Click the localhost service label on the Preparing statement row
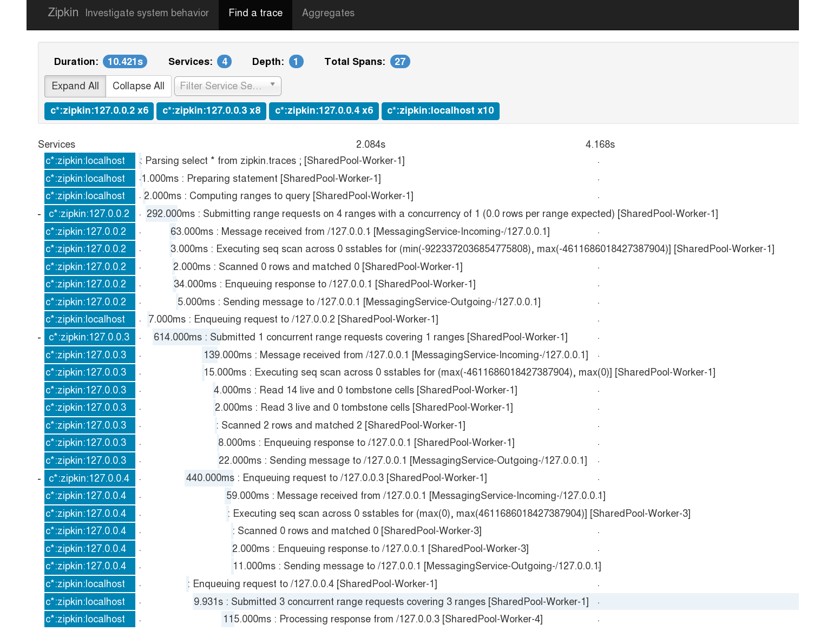The width and height of the screenshot is (826, 644). (90, 179)
